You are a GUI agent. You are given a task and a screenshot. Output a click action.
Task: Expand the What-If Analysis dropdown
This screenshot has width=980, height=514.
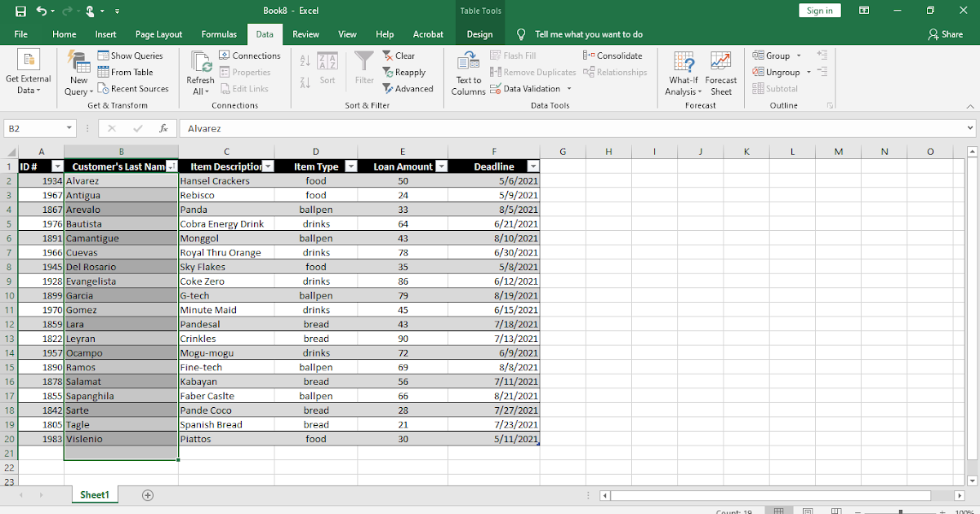click(683, 72)
